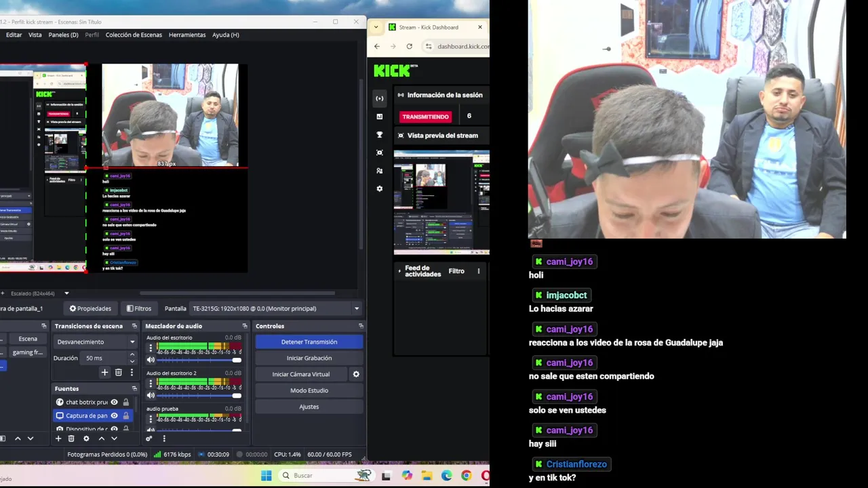Adjust Audio del escritorio 2 volume slider
The image size is (868, 488).
click(199, 395)
